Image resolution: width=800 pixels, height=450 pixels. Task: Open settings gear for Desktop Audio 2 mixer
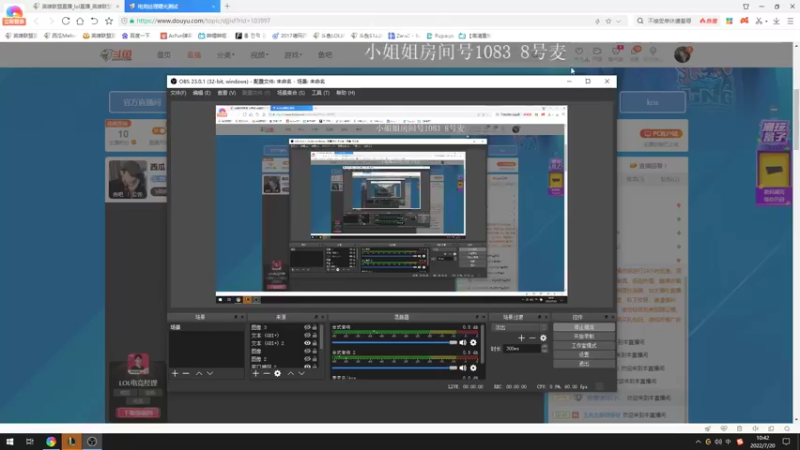473,368
